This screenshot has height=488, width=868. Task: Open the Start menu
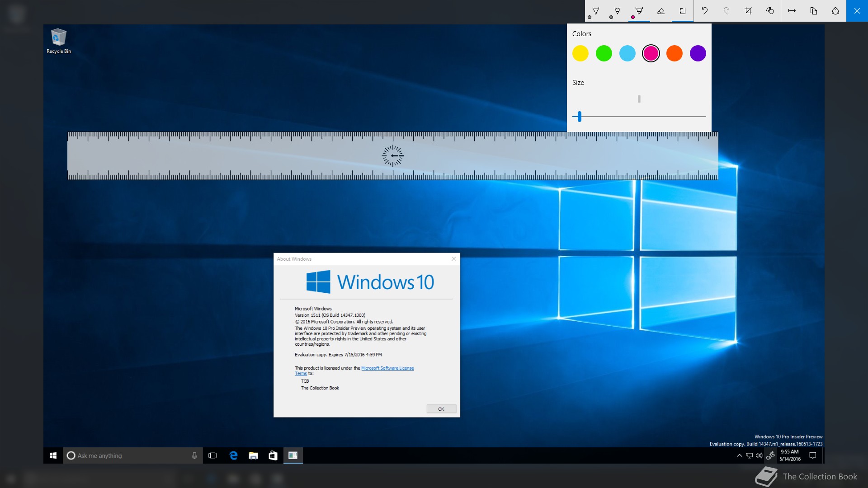[53, 455]
